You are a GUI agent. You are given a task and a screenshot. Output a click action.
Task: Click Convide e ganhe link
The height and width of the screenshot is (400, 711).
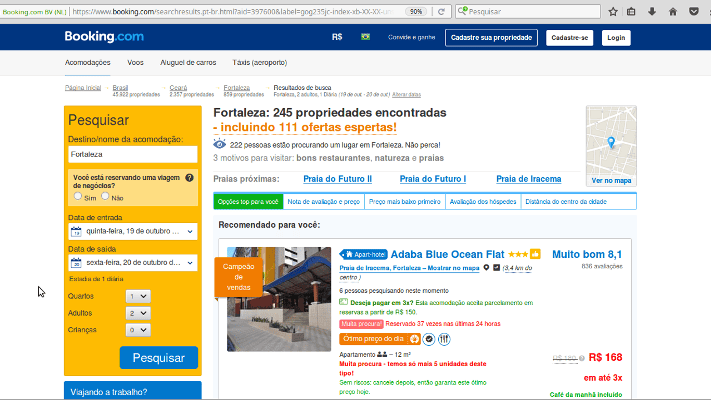(412, 37)
